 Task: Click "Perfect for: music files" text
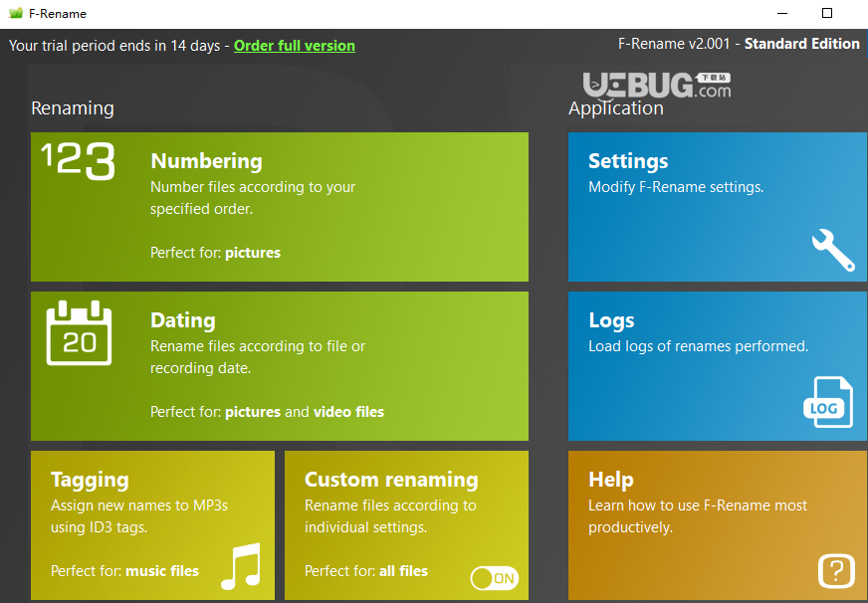(x=124, y=571)
